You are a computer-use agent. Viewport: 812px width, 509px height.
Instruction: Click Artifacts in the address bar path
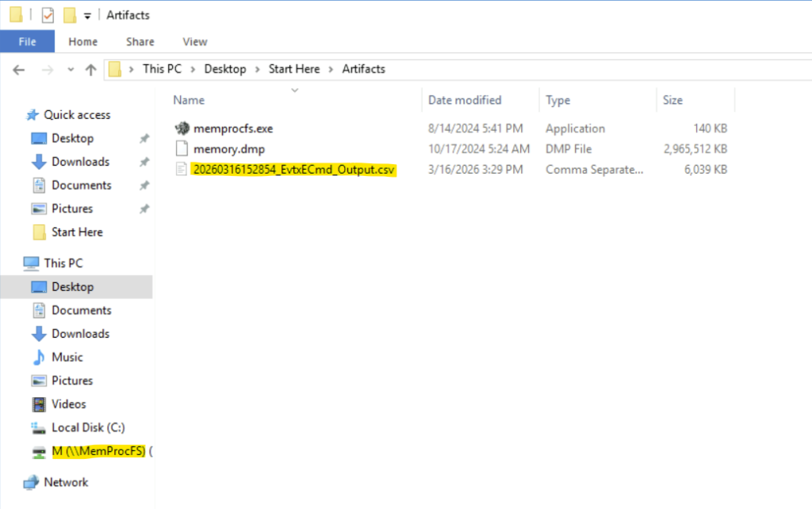pos(363,69)
